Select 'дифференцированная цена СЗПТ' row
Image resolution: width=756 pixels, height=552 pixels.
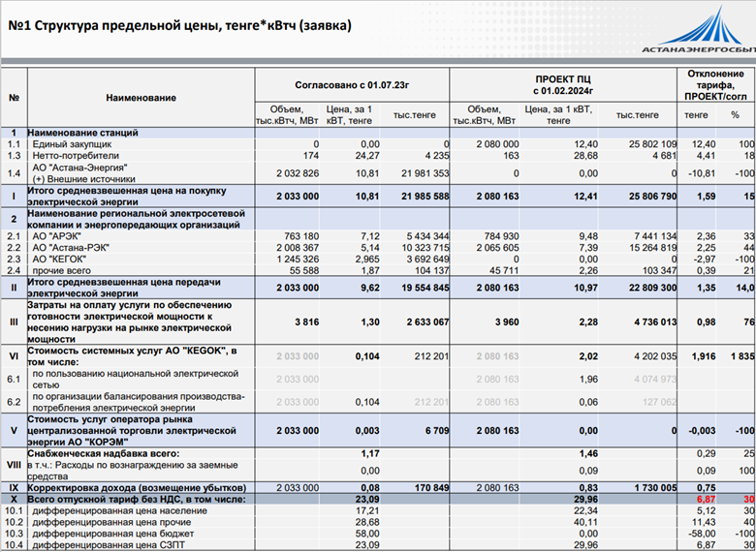click(x=378, y=545)
